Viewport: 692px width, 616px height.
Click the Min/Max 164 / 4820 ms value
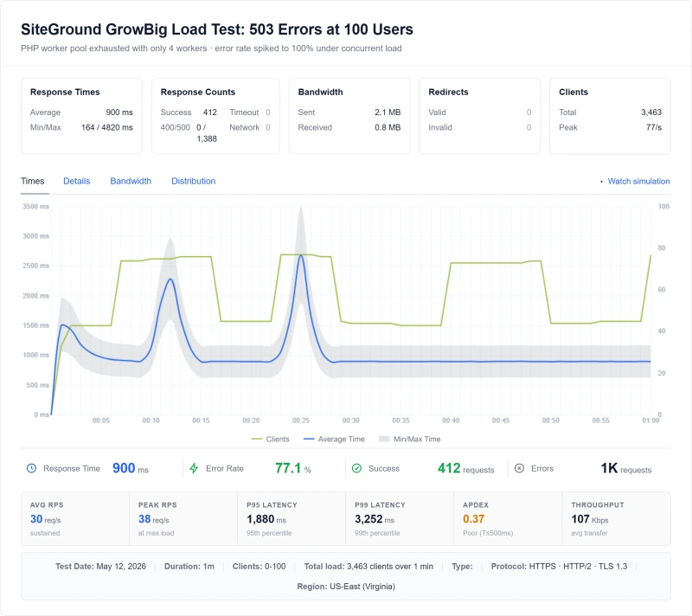pyautogui.click(x=106, y=127)
